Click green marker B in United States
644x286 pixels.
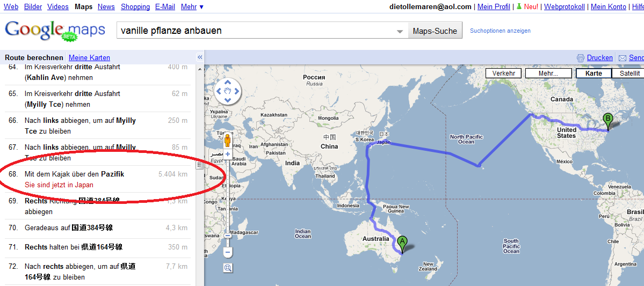pos(607,122)
